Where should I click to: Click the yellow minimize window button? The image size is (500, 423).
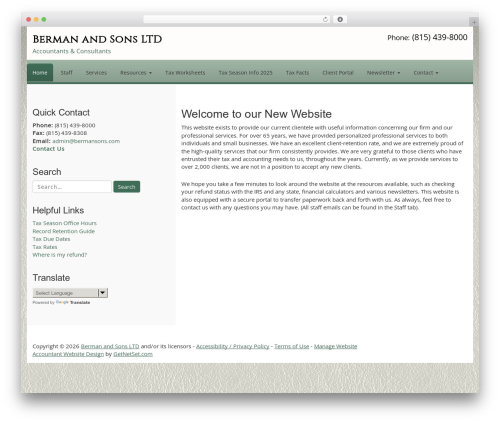pos(36,19)
